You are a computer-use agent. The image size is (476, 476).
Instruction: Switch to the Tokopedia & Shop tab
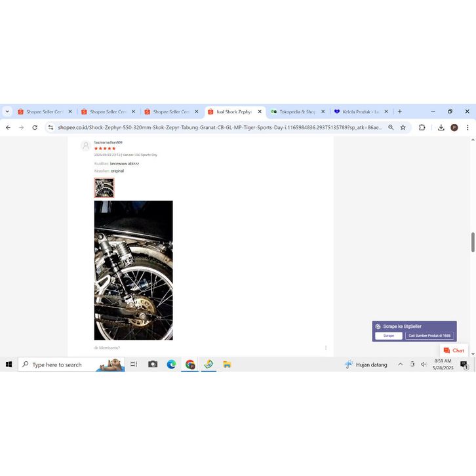point(298,111)
